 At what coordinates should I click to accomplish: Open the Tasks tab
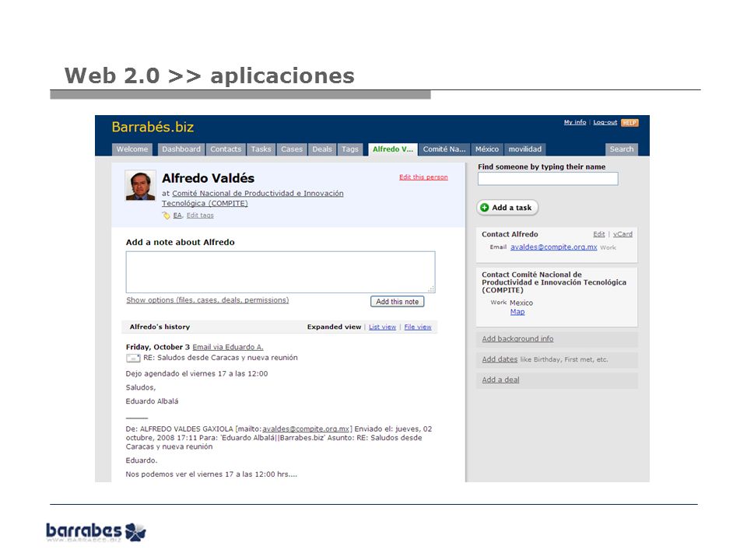click(261, 149)
